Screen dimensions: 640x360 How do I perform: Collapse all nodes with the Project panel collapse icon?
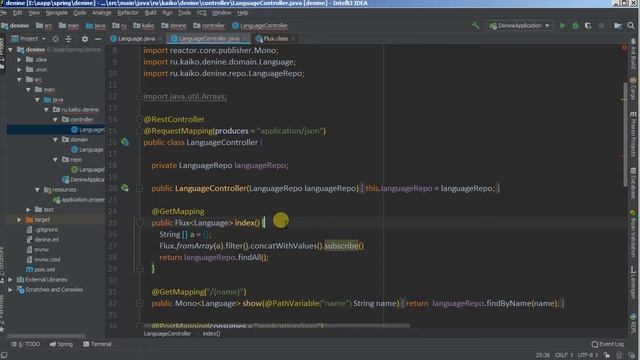(68, 39)
